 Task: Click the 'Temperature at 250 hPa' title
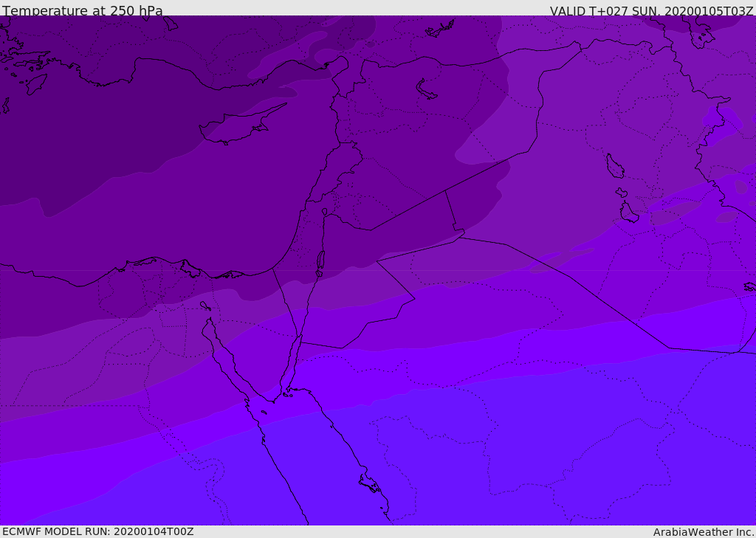pos(83,10)
